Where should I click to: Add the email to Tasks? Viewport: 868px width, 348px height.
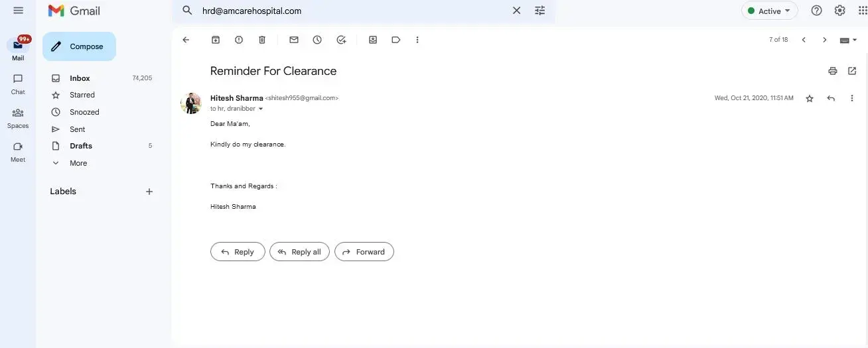click(341, 40)
